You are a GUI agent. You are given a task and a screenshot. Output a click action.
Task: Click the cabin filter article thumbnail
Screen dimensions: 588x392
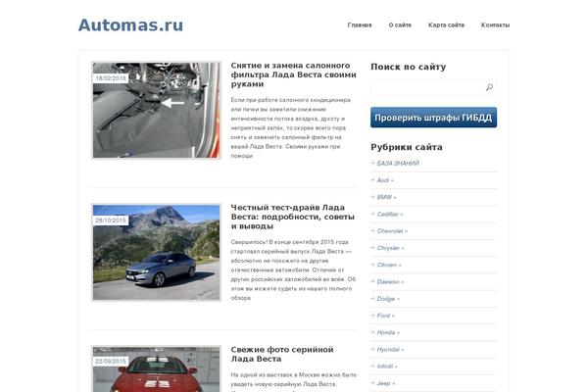click(x=157, y=111)
